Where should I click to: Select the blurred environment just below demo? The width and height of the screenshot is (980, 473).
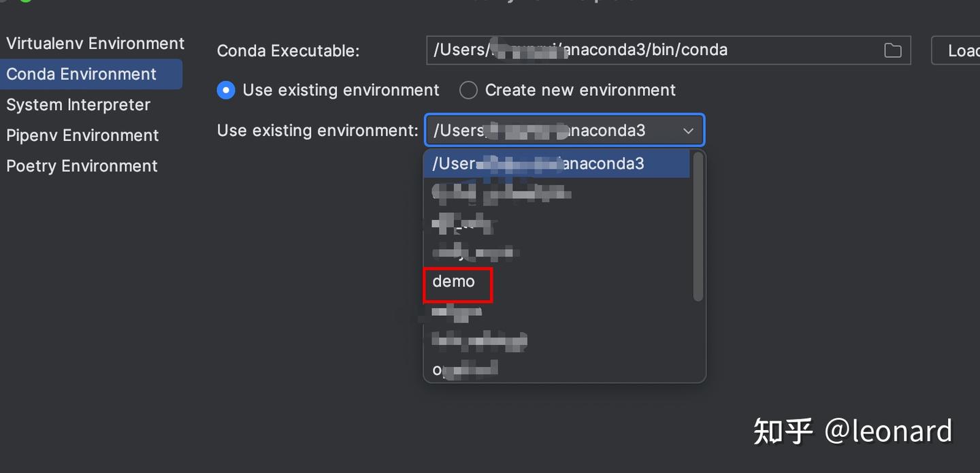click(x=457, y=312)
